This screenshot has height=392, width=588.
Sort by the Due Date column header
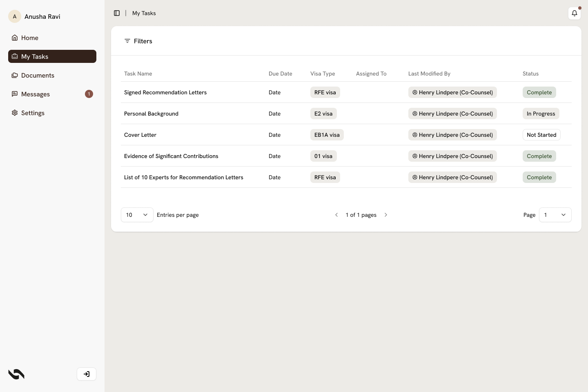pos(281,73)
